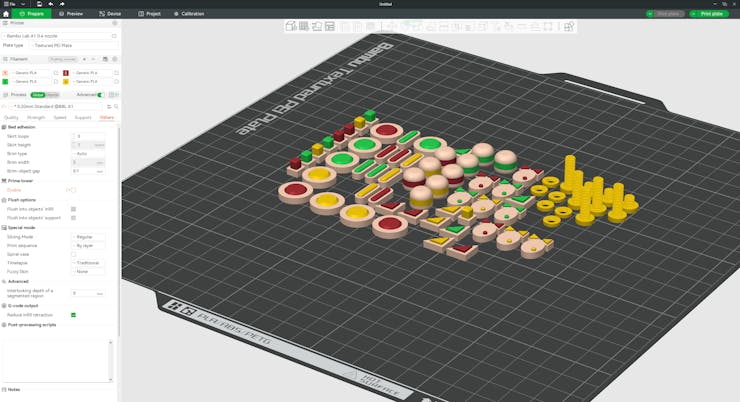Click the Add model cube icon in viewport toolbar
The height and width of the screenshot is (402, 740).
[291, 26]
